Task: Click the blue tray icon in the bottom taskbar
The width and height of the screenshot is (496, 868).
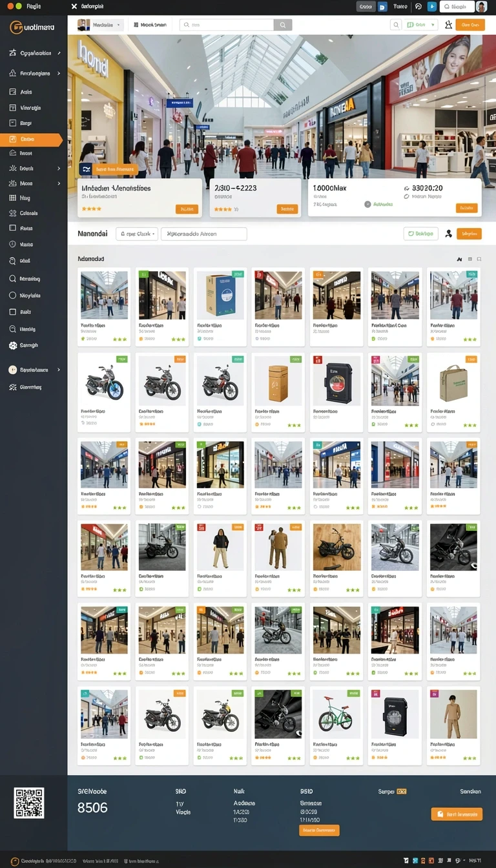Action: pos(414,862)
